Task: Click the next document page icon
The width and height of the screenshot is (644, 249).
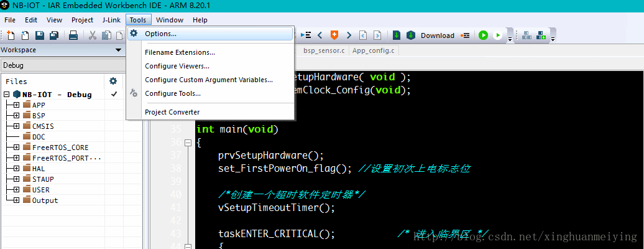Action: pos(377,35)
